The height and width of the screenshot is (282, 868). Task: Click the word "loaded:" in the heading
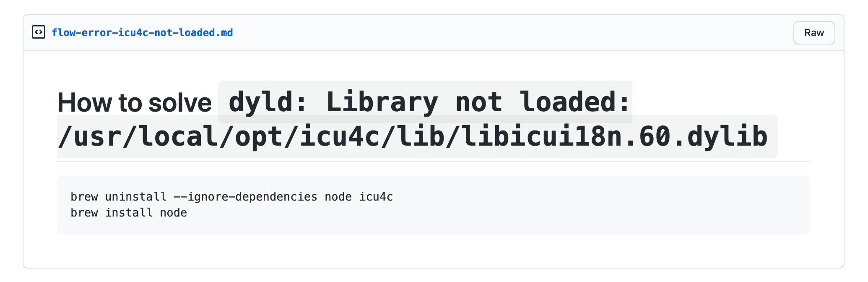(575, 102)
